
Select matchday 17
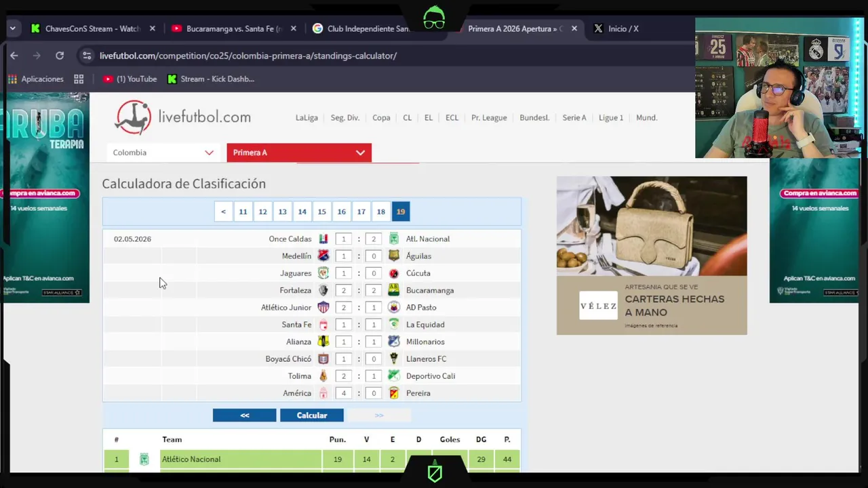(361, 211)
